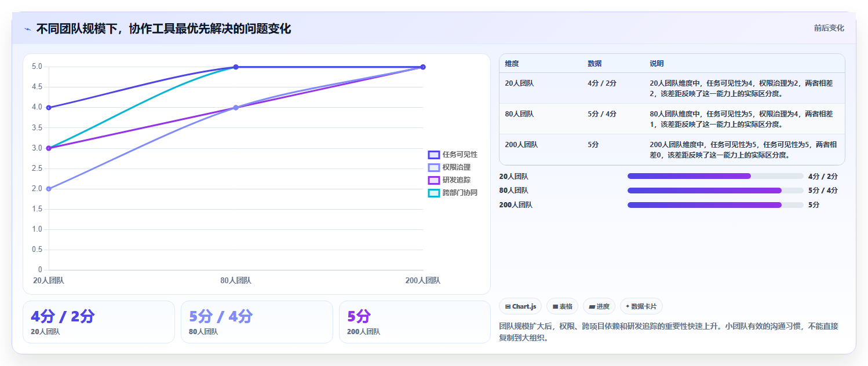
Task: Click the 200人团队 progress row label
Action: coord(516,205)
